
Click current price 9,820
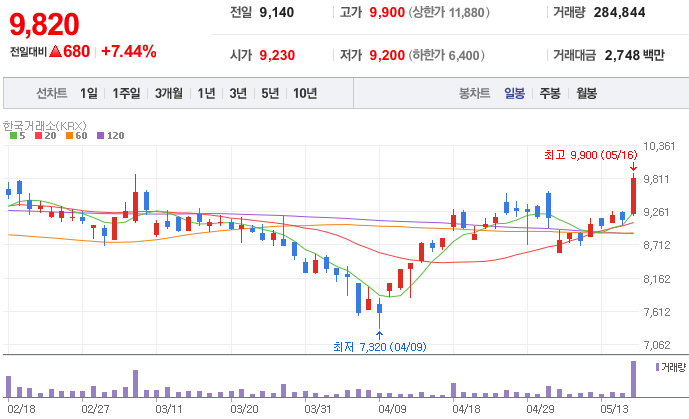click(x=44, y=24)
